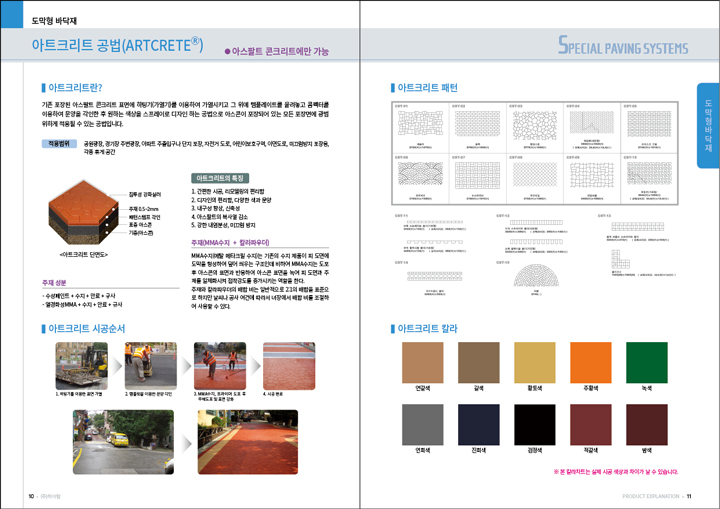The width and height of the screenshot is (720, 509).
Task: Pick the 진회색 dark navy-gray swatch
Action: 478,424
